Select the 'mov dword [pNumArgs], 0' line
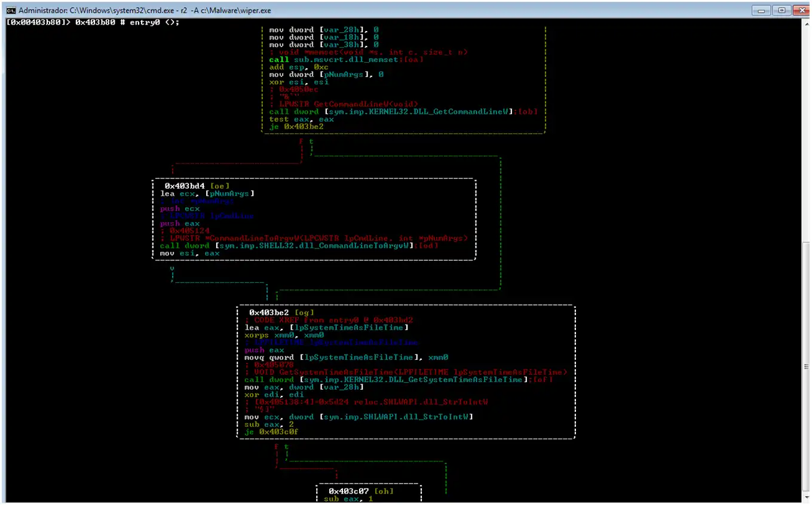Viewport: 812px width, 505px height. click(x=326, y=75)
